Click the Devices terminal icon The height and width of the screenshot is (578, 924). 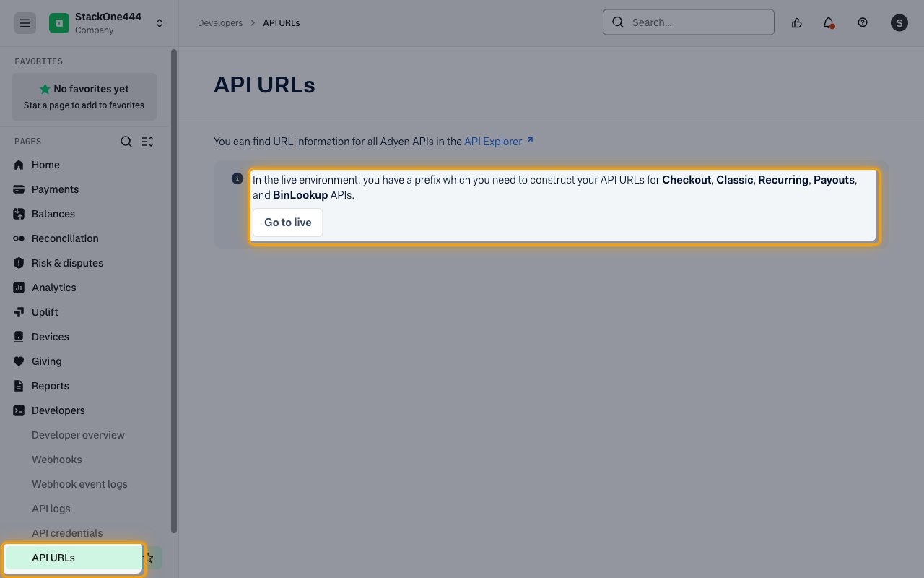click(19, 337)
